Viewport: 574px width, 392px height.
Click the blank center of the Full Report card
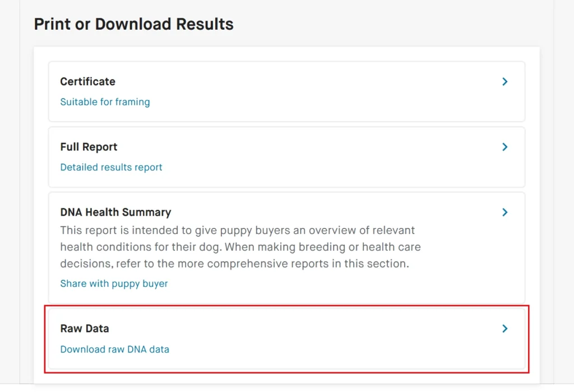[308, 157]
